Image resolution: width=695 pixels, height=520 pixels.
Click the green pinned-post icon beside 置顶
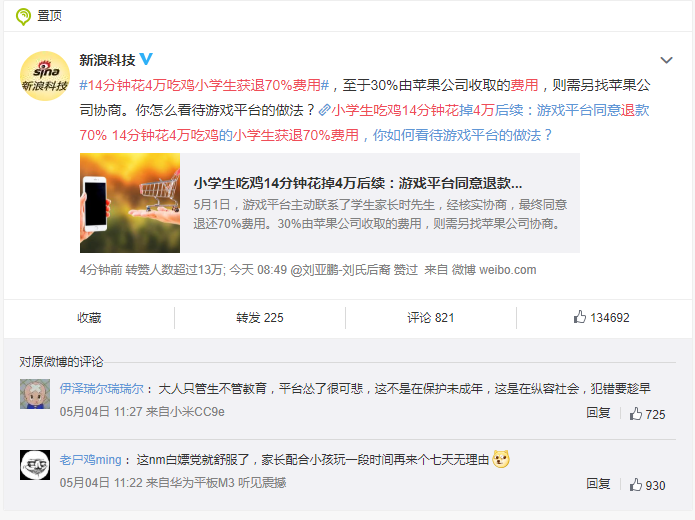23,16
